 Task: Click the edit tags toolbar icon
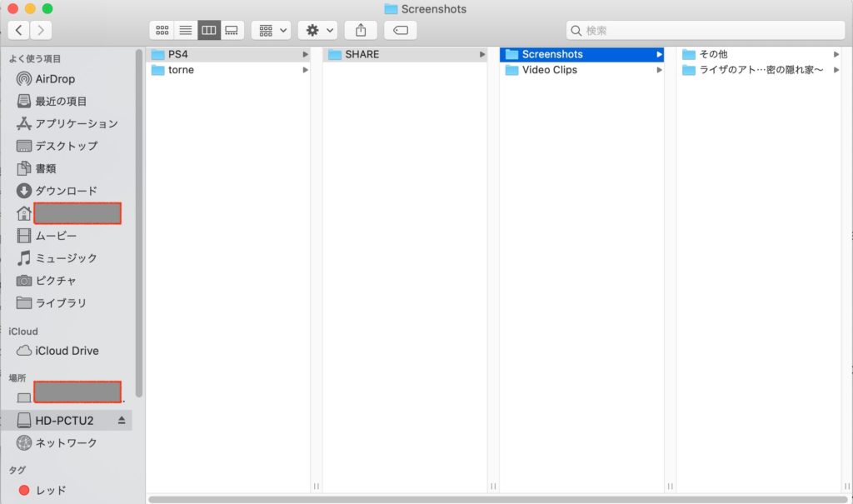pos(401,30)
